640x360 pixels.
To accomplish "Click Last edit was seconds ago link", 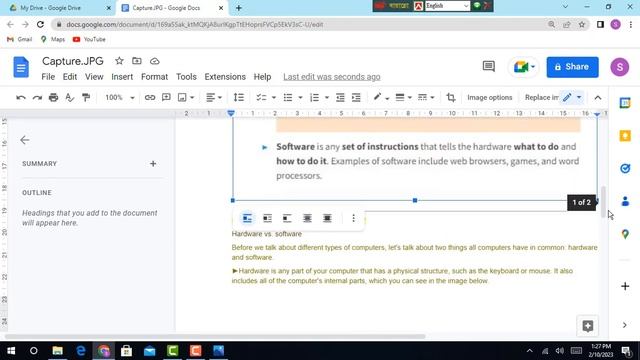I will [x=332, y=77].
